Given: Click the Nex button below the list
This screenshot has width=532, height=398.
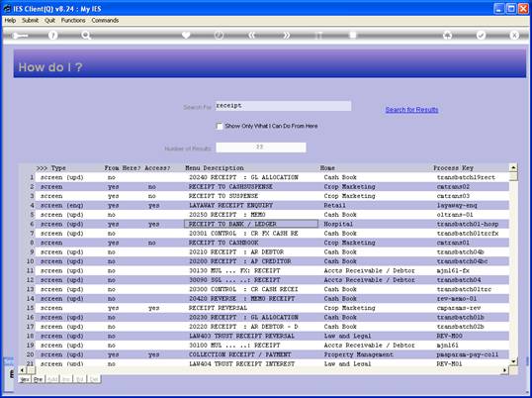Looking at the screenshot, I should 25,379.
